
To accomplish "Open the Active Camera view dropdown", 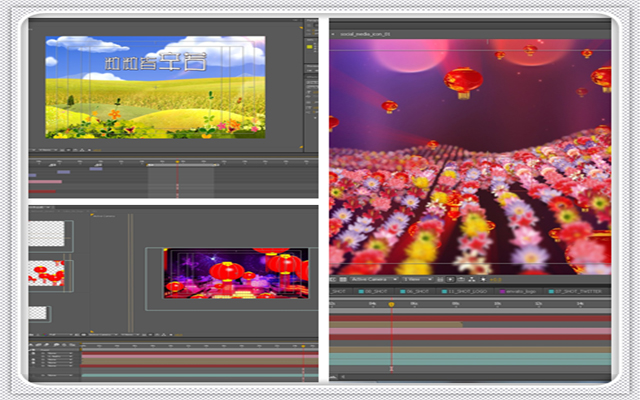I will click(x=374, y=279).
